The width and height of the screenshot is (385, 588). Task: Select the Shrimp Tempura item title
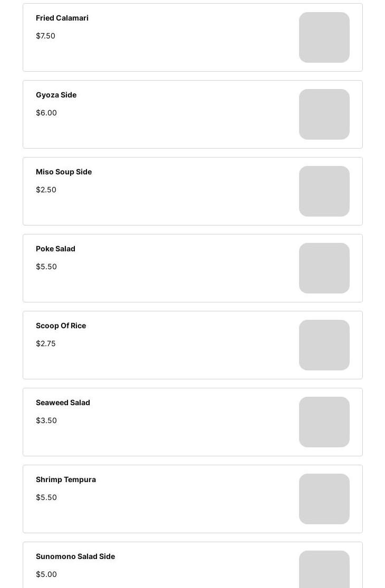tap(66, 479)
